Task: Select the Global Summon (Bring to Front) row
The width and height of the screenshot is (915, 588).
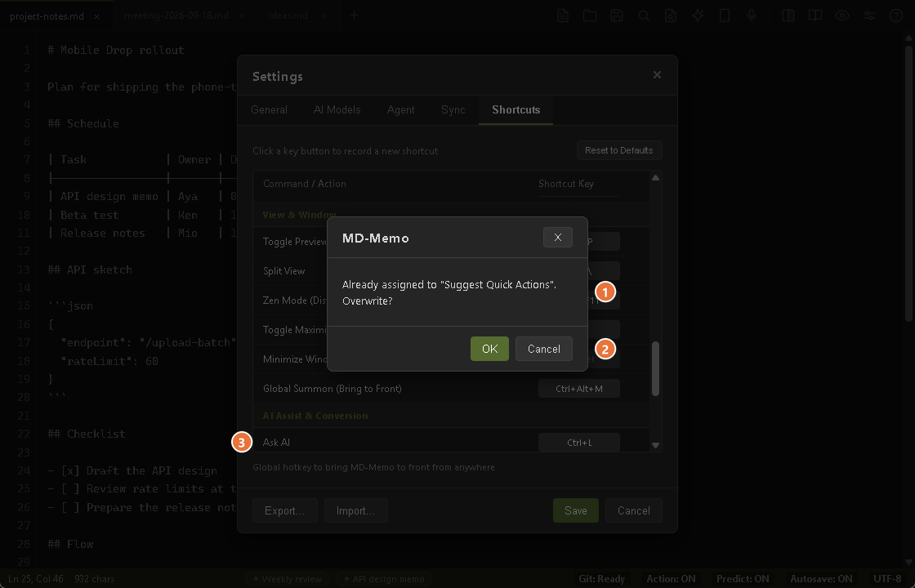Action: click(x=451, y=389)
